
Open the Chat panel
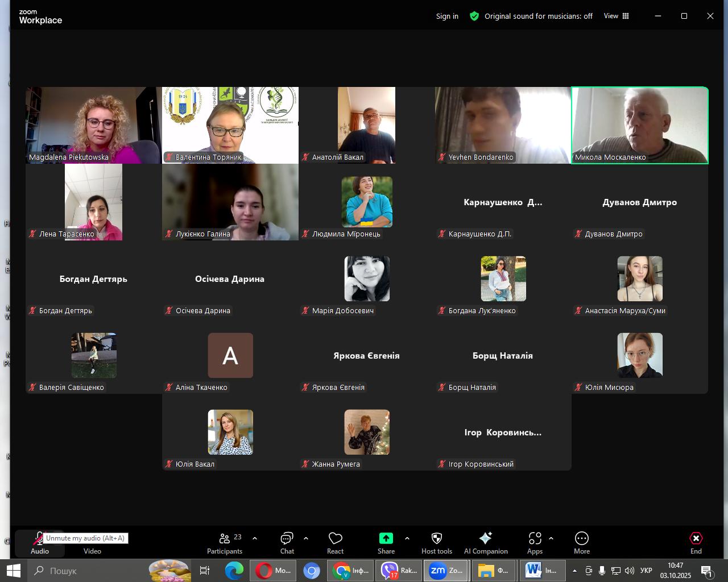pos(287,543)
